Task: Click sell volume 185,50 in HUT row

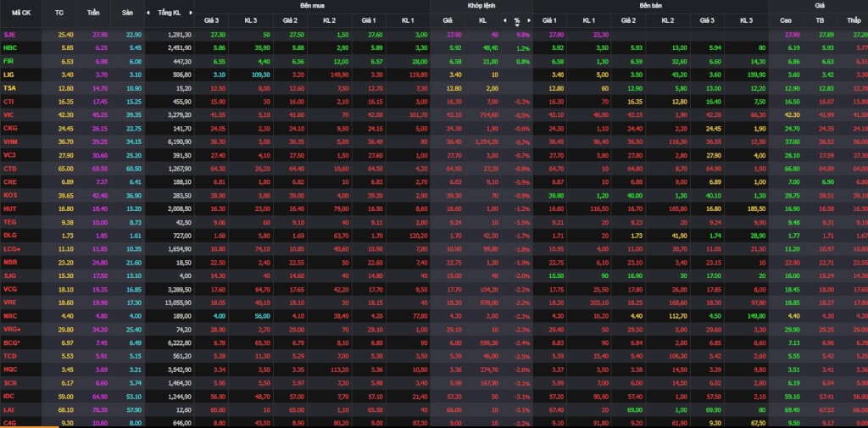Action: pos(756,208)
